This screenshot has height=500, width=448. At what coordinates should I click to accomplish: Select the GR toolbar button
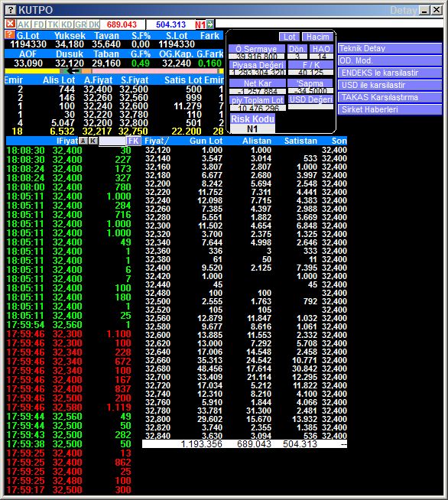tap(81, 24)
